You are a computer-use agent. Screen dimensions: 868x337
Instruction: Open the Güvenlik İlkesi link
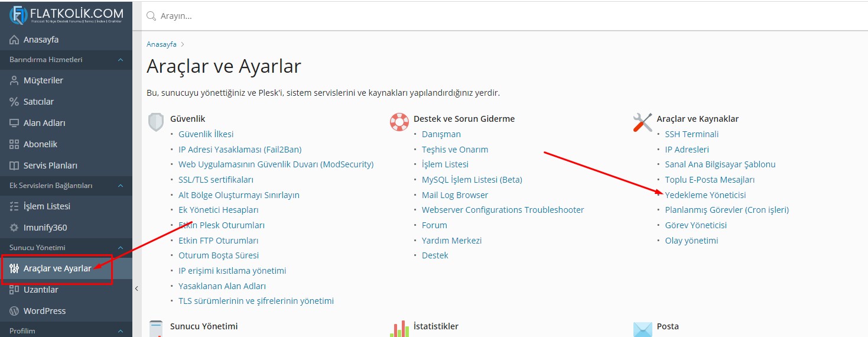(206, 134)
